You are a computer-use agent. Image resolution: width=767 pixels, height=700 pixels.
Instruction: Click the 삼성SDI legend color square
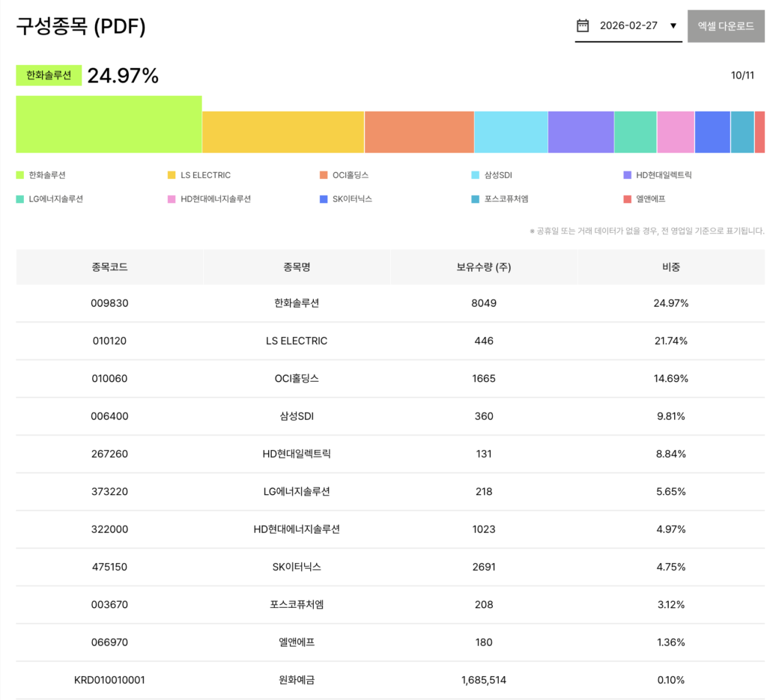point(475,175)
